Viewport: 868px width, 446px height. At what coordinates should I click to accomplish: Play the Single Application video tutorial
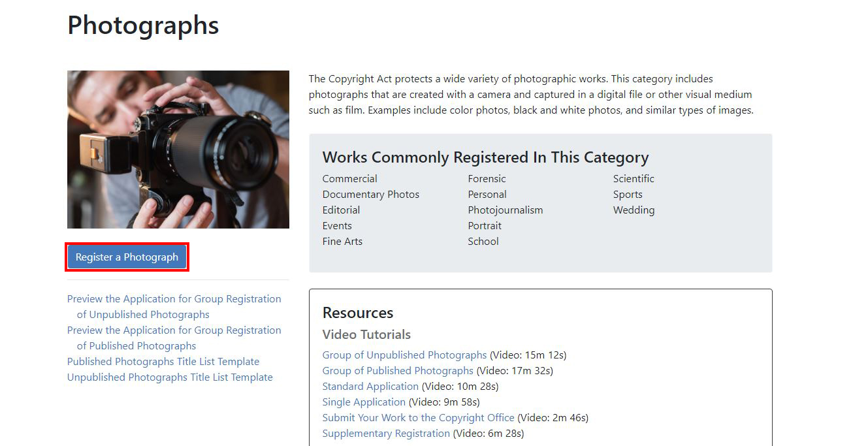point(363,402)
